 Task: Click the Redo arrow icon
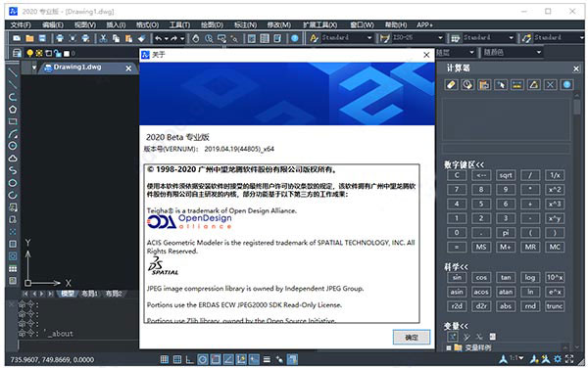[x=174, y=38]
